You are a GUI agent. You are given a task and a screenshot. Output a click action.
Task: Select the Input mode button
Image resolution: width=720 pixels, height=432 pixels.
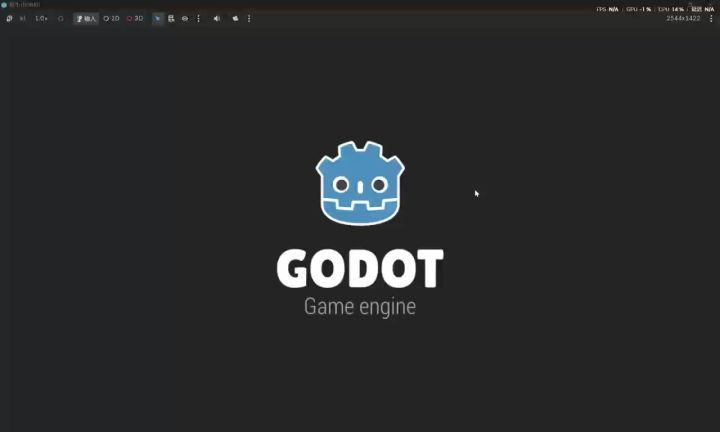pyautogui.click(x=86, y=18)
